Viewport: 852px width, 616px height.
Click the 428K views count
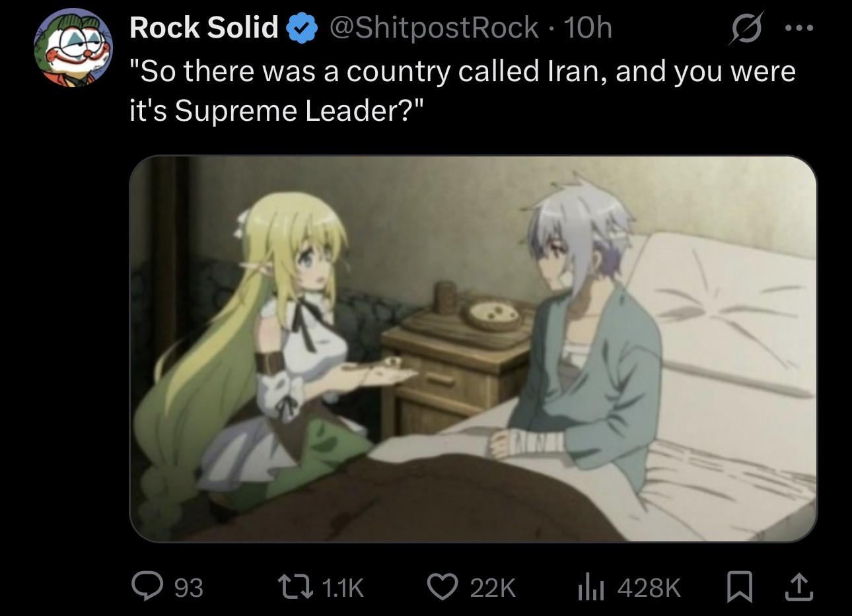tap(649, 587)
